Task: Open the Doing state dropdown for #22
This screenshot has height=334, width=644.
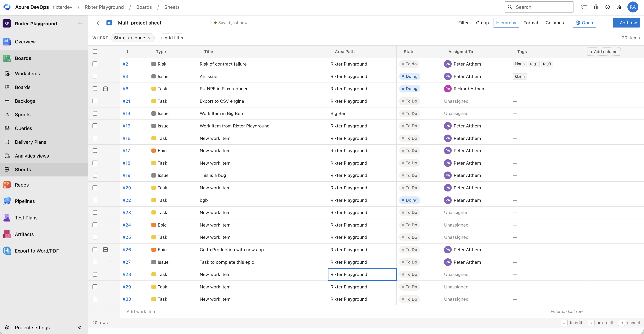Action: [x=410, y=200]
